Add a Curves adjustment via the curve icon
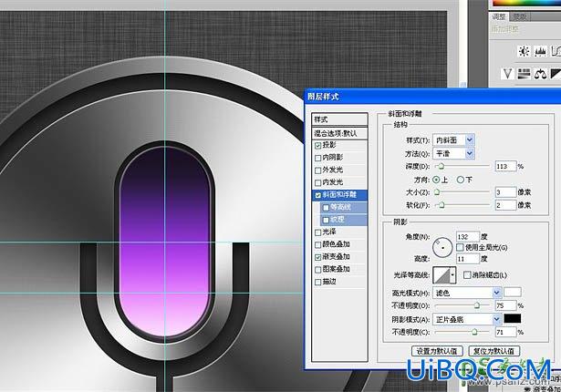The image size is (561, 392). pos(556,51)
